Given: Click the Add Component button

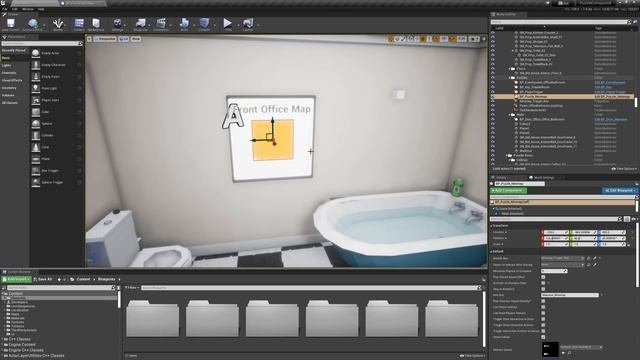Looking at the screenshot, I should click(x=509, y=191).
